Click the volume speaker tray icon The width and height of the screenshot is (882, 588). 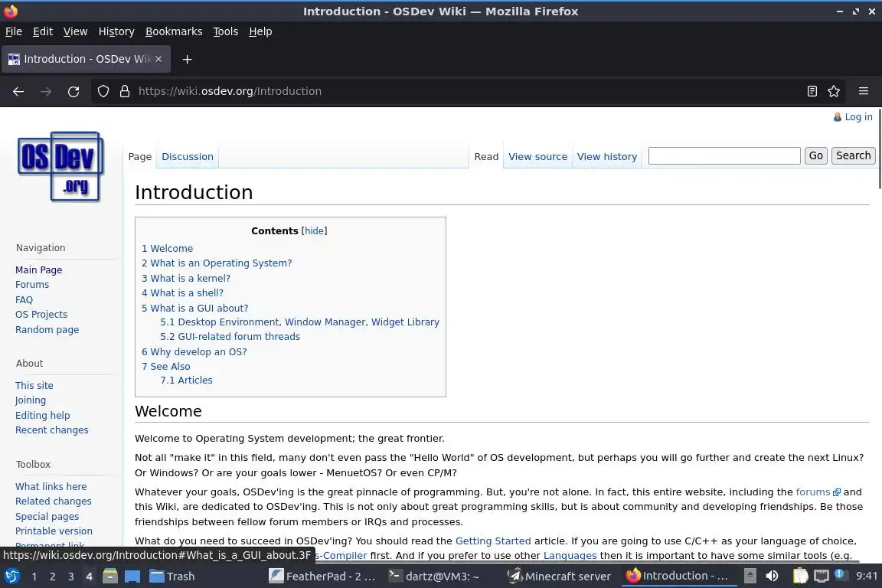772,577
